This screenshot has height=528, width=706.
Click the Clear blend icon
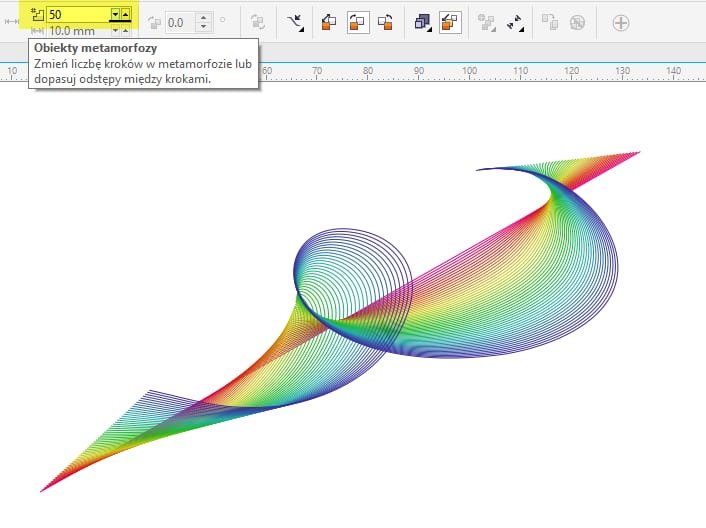pos(577,21)
